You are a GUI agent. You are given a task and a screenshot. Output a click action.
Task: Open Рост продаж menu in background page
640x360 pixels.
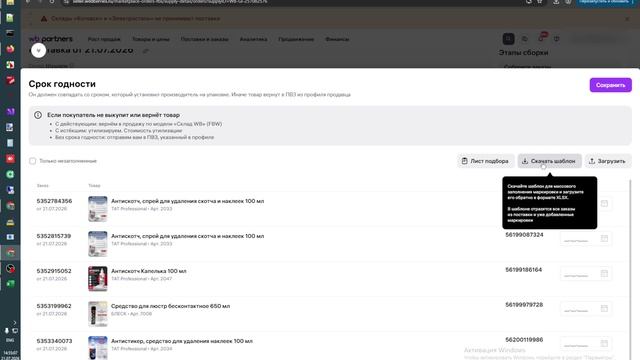click(x=104, y=39)
